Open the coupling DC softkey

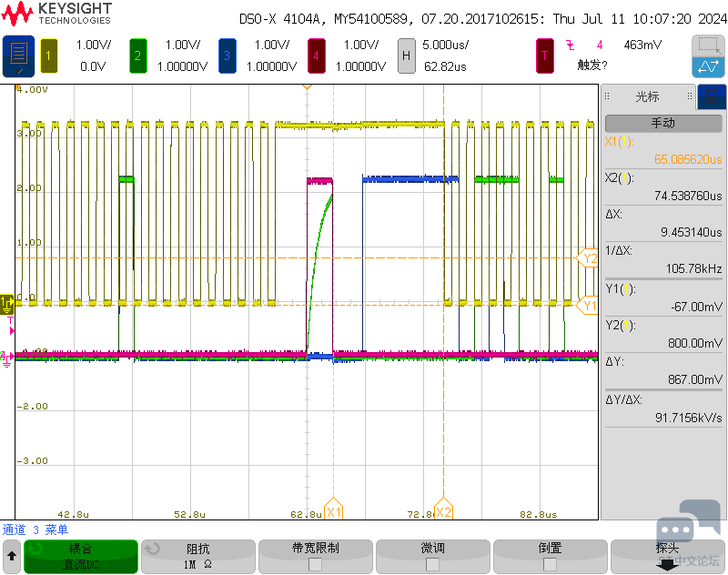81,556
